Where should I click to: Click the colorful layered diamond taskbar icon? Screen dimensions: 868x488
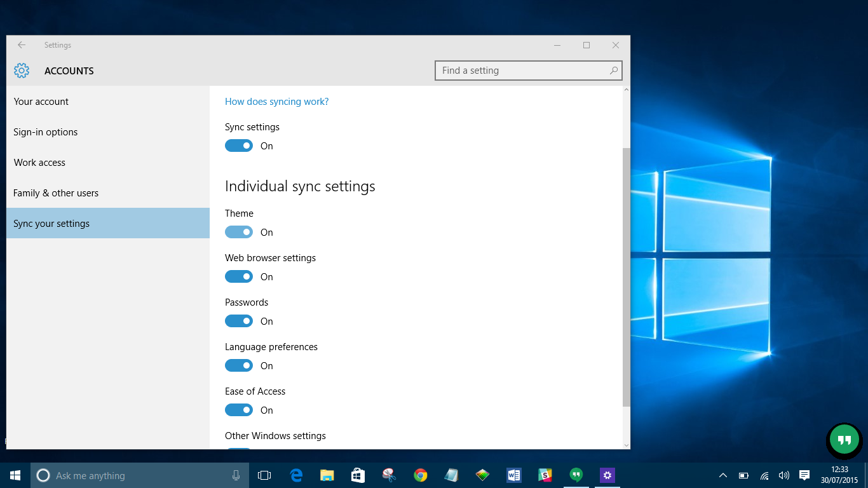482,475
